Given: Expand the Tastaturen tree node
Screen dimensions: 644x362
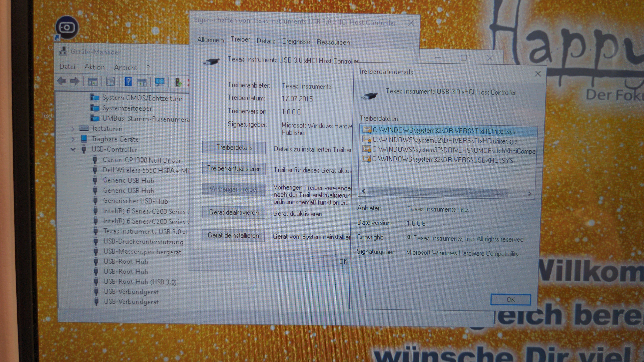Looking at the screenshot, I should [73, 129].
